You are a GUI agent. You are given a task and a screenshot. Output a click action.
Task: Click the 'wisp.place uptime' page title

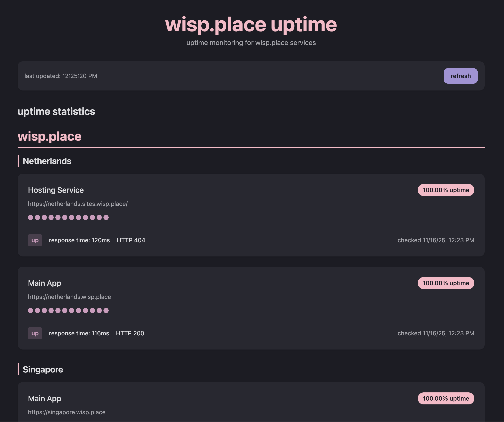click(x=252, y=24)
